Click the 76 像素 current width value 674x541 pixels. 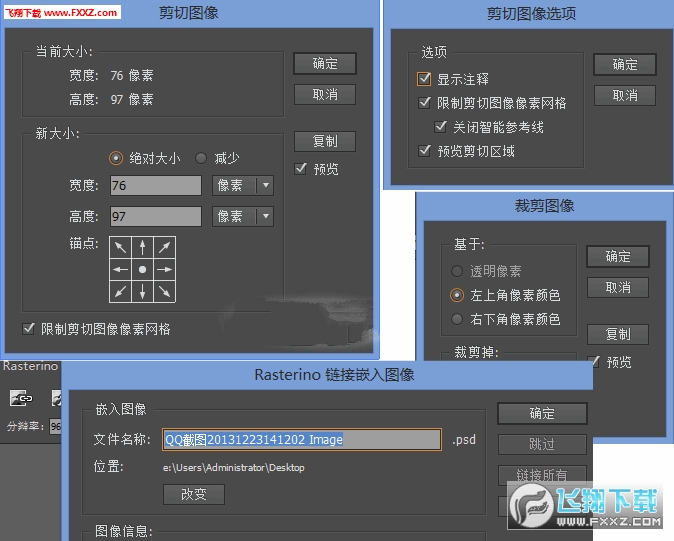pos(132,76)
